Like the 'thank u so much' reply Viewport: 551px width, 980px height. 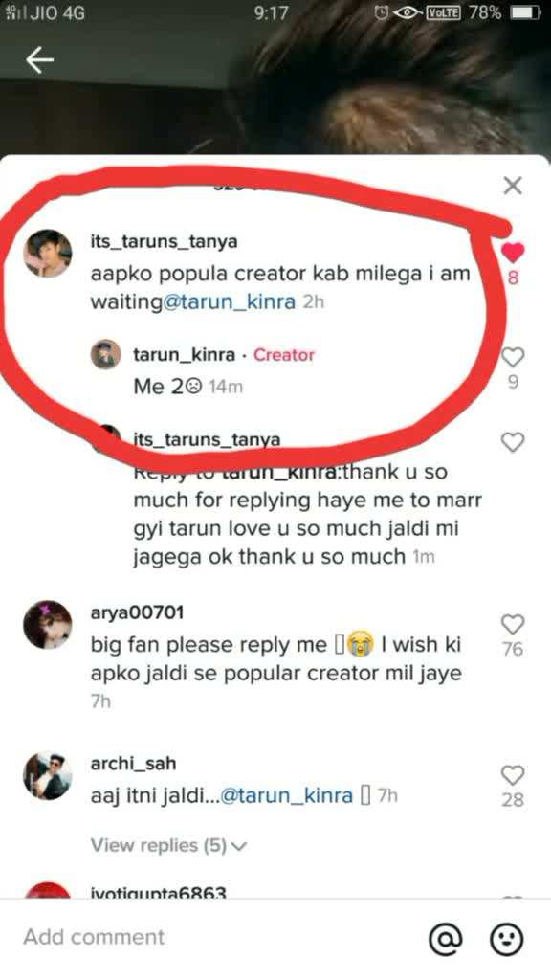pos(513,442)
